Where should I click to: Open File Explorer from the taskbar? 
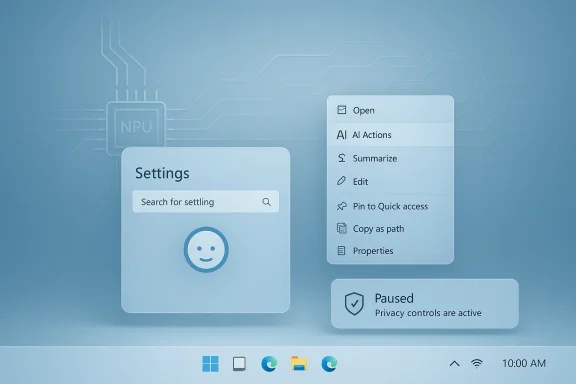299,363
